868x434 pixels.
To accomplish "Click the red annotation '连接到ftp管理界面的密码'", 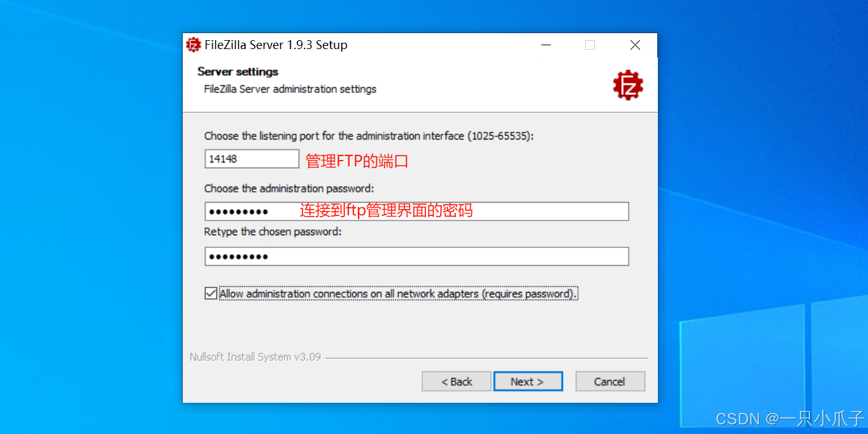I will pyautogui.click(x=387, y=210).
